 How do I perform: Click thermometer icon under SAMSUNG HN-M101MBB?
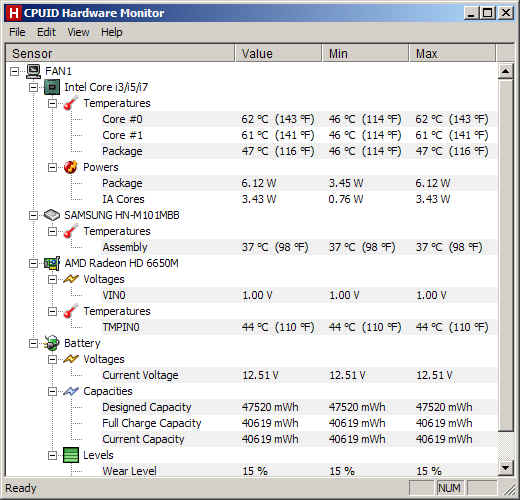[x=71, y=231]
